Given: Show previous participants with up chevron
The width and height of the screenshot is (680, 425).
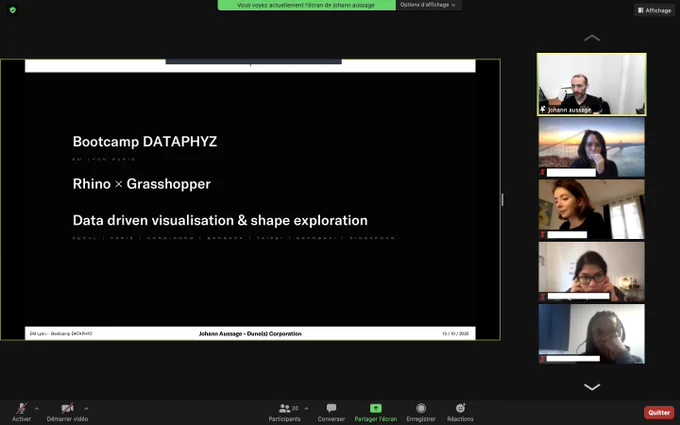Looking at the screenshot, I should 592,38.
